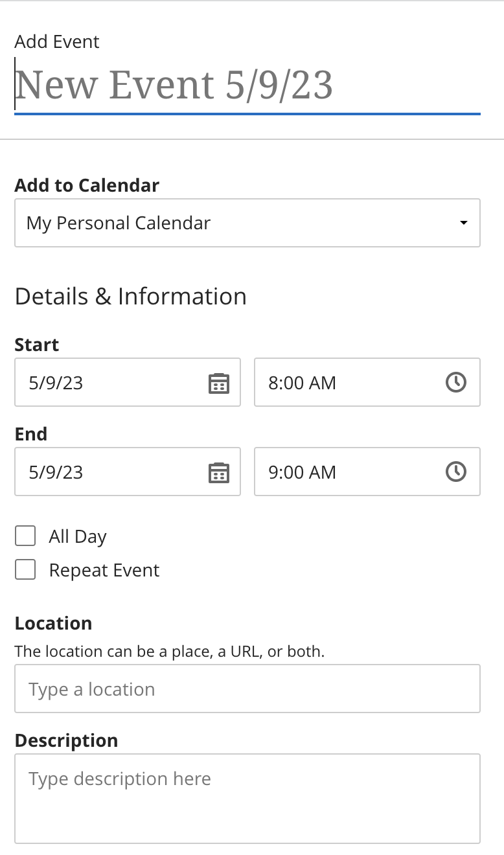Click the Start time clock icon

pos(456,382)
